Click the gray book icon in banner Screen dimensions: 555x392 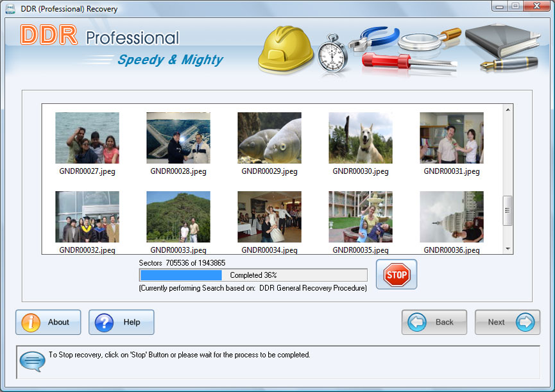(x=502, y=40)
